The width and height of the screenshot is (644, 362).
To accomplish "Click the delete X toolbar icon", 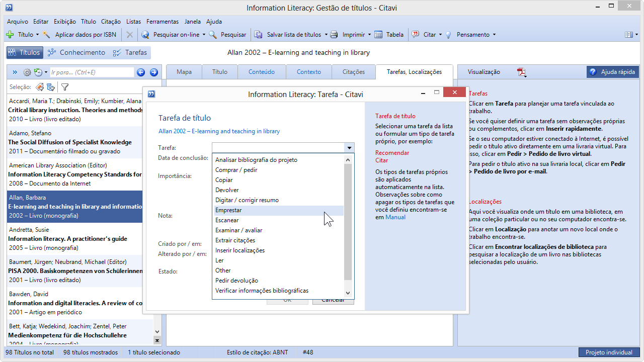I will 130,35.
